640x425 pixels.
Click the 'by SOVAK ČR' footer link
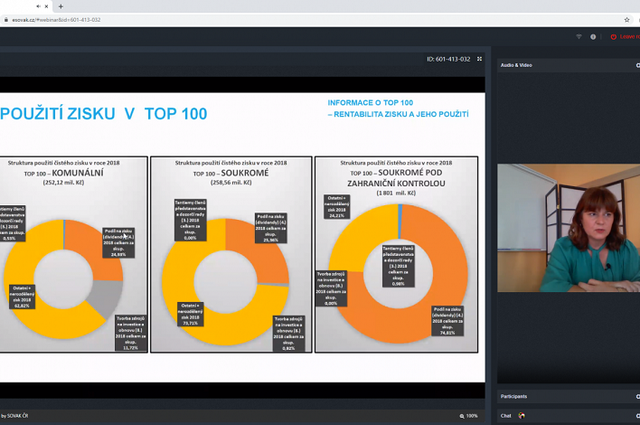click(x=17, y=415)
